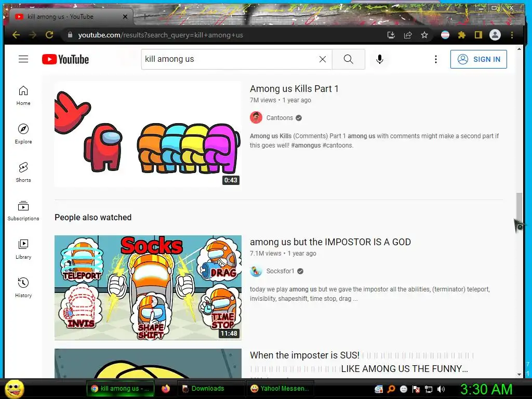Open the Cantoons channel avatar

tap(256, 118)
